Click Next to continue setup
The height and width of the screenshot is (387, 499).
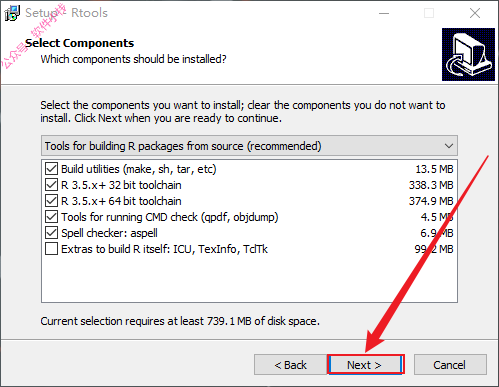366,365
